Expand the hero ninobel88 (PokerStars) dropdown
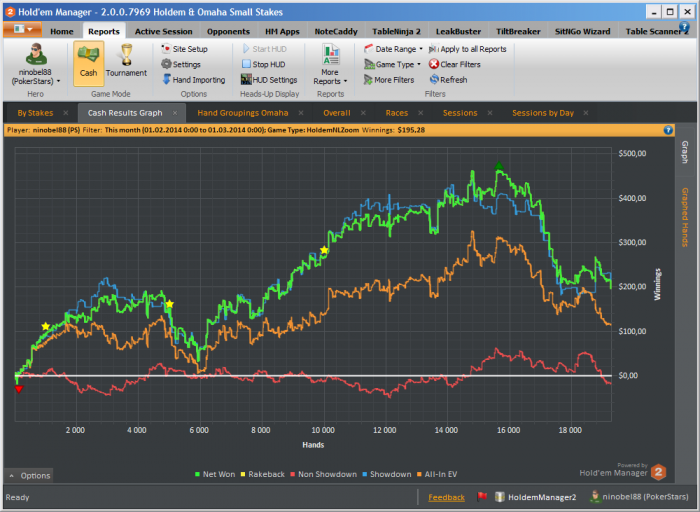This screenshot has height=512, width=700. 58,81
